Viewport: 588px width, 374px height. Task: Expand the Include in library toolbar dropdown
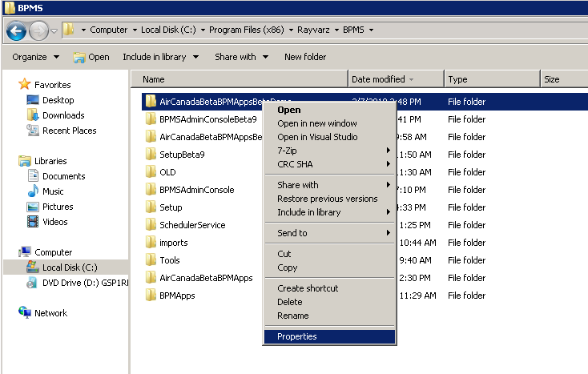(x=160, y=57)
